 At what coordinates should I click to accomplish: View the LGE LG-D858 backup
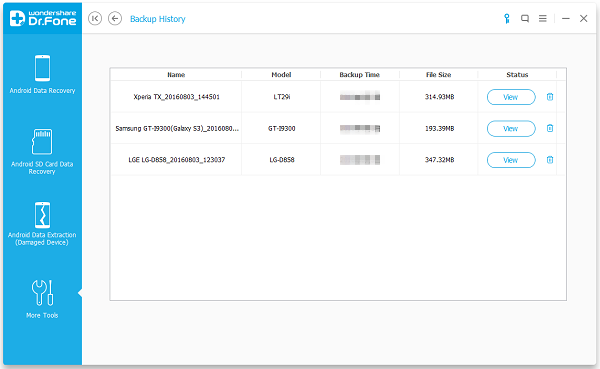pyautogui.click(x=511, y=160)
